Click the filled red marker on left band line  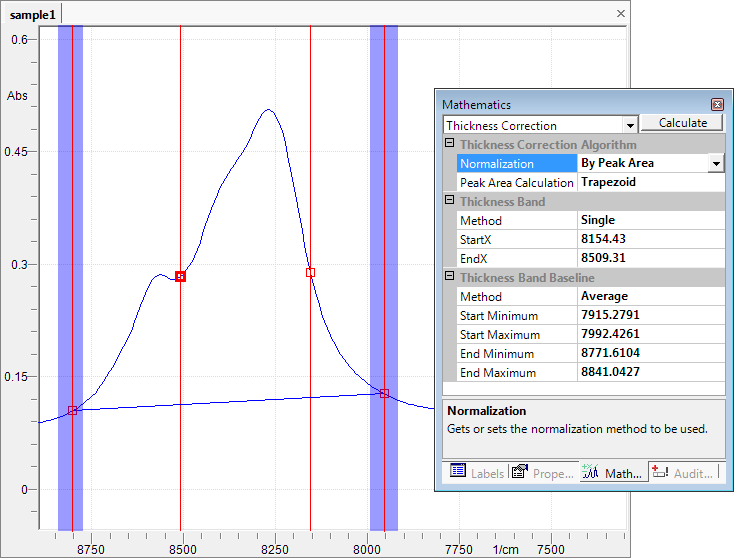tap(181, 276)
